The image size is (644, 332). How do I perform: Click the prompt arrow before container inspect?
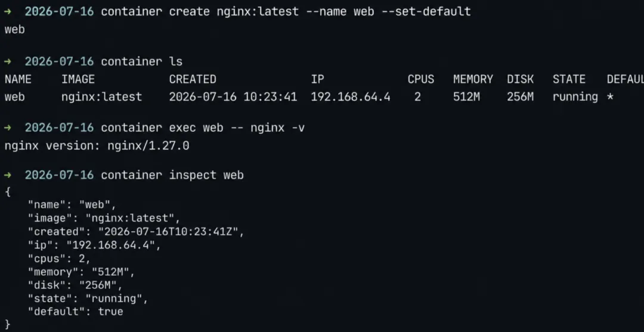tap(8, 176)
